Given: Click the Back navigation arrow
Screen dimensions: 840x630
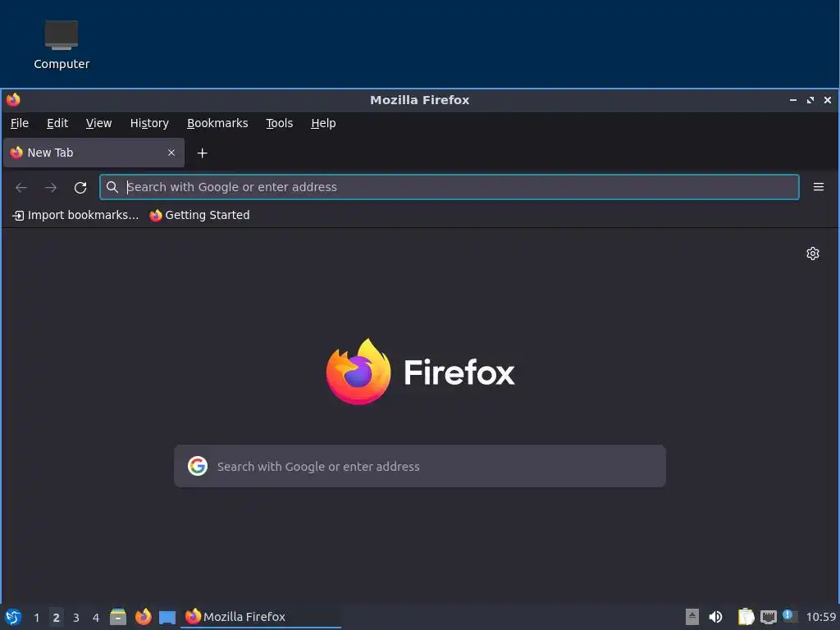Looking at the screenshot, I should pos(21,188).
